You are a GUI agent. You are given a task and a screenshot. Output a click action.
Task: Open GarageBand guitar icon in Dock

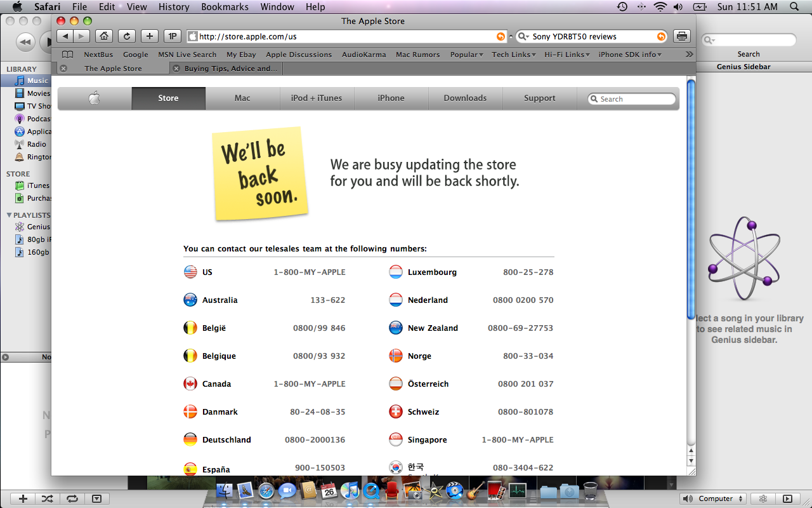[x=475, y=491]
